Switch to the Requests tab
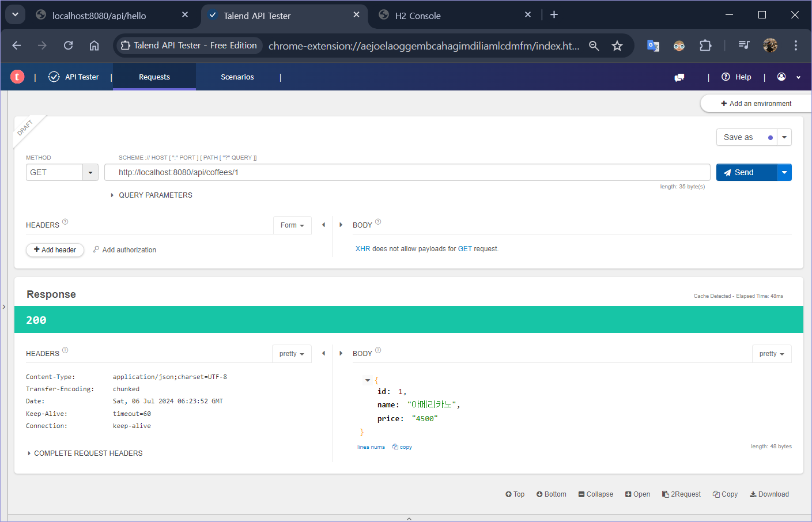Viewport: 812px width, 522px height. pos(154,77)
